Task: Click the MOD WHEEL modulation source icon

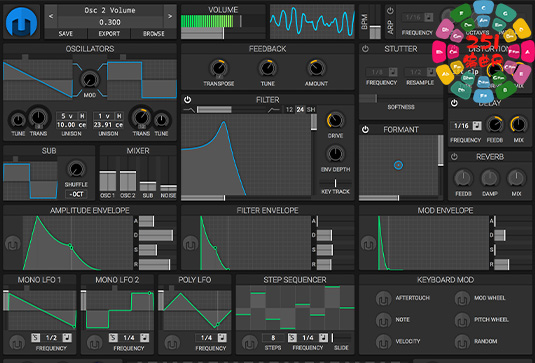Action: pos(462,299)
